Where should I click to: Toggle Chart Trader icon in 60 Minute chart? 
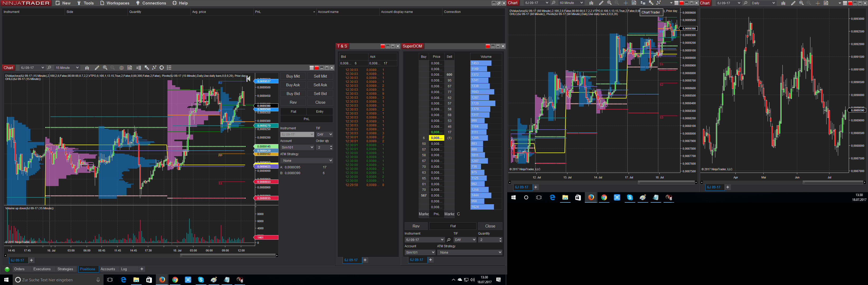[643, 3]
